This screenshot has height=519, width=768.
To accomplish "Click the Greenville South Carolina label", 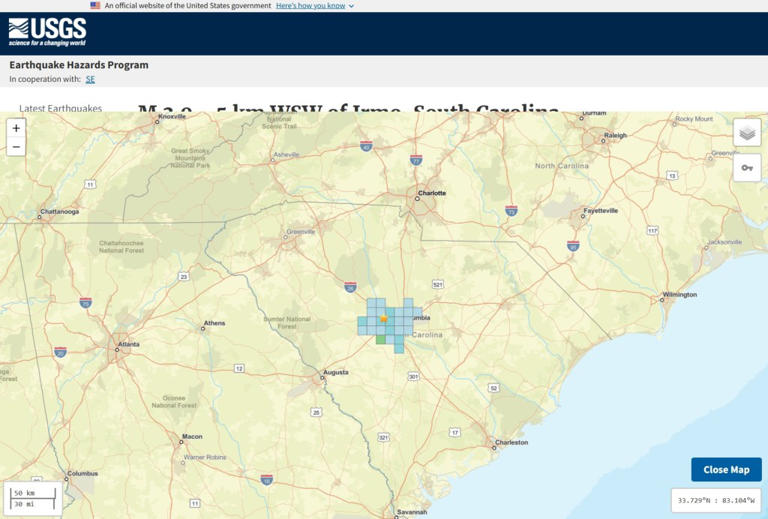I will 301,232.
